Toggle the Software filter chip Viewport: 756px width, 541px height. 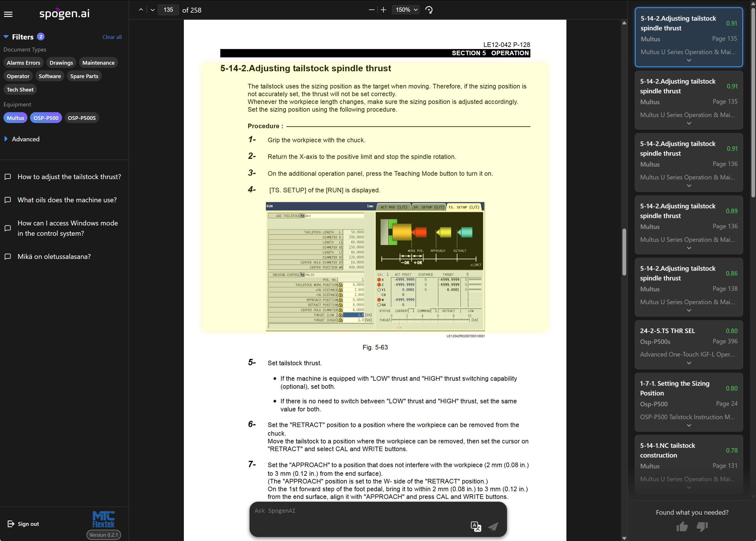tap(49, 76)
